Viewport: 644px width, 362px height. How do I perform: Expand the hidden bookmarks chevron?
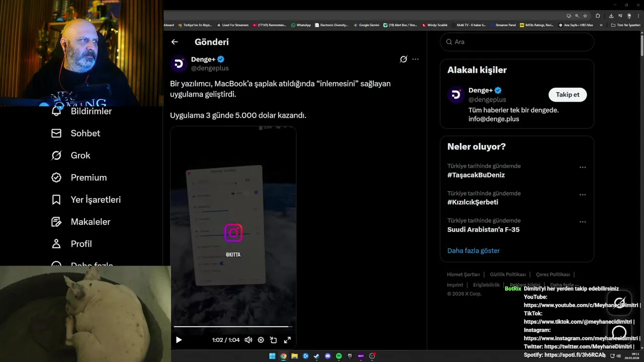(601, 25)
